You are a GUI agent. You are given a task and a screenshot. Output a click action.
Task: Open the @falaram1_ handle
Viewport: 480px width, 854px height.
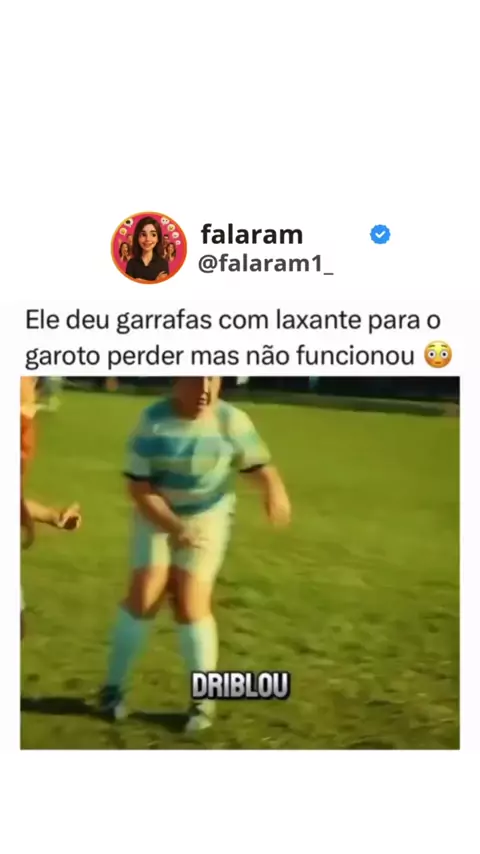[265, 264]
